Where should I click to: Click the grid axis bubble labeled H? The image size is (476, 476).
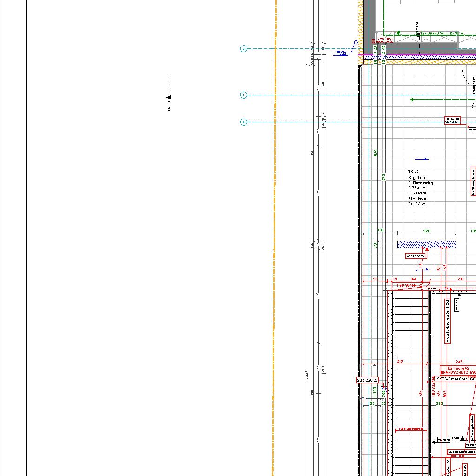(x=244, y=122)
